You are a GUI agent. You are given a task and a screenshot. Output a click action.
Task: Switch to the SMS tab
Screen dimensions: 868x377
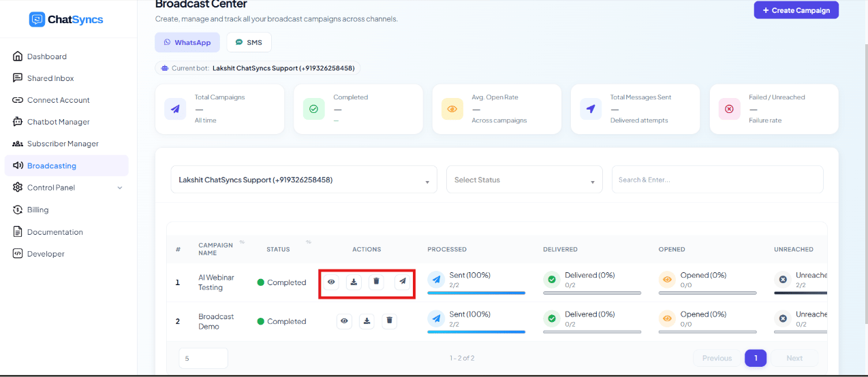pyautogui.click(x=249, y=42)
